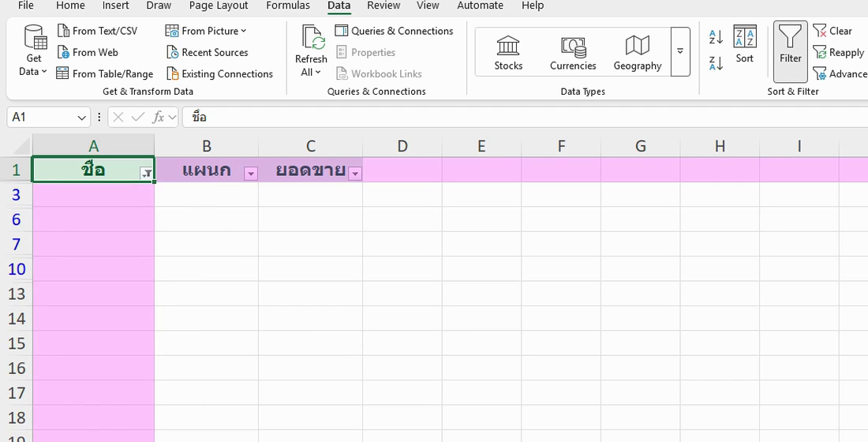Select row 3 header
Viewport: 868px width, 442px height.
16,194
